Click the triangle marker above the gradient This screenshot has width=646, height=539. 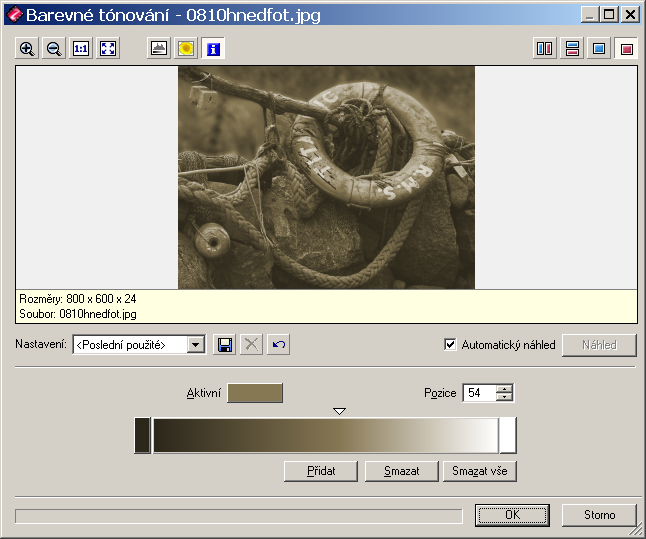pyautogui.click(x=339, y=411)
